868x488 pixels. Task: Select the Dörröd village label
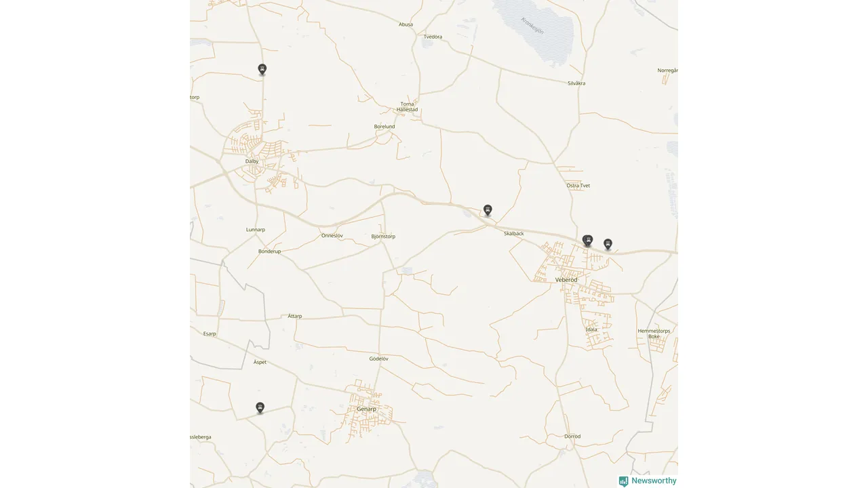click(572, 436)
